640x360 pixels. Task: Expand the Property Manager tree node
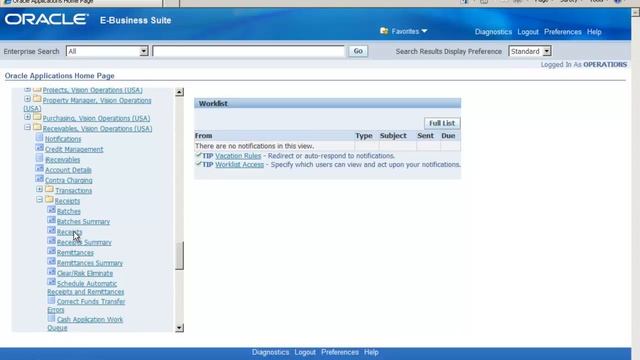pos(27,99)
